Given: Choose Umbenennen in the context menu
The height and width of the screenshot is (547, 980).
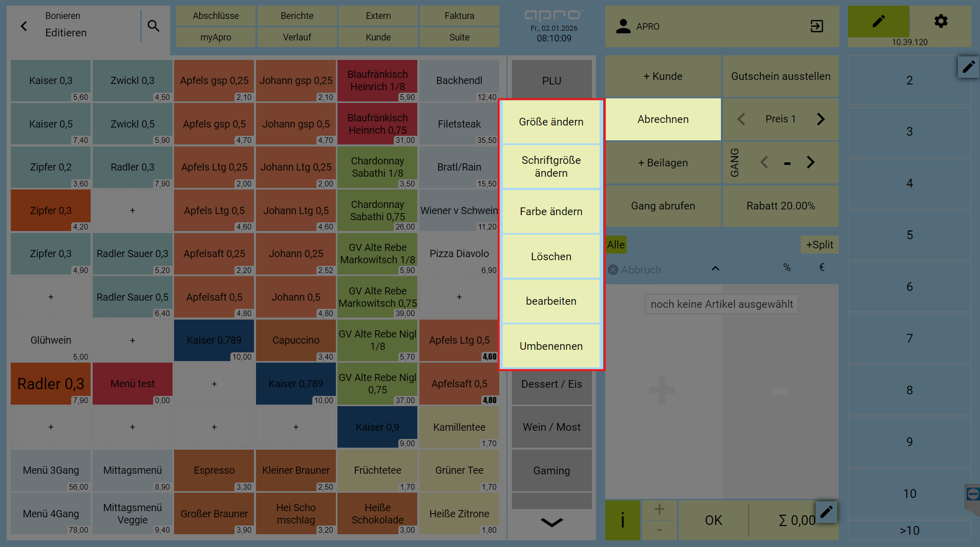Looking at the screenshot, I should tap(551, 346).
